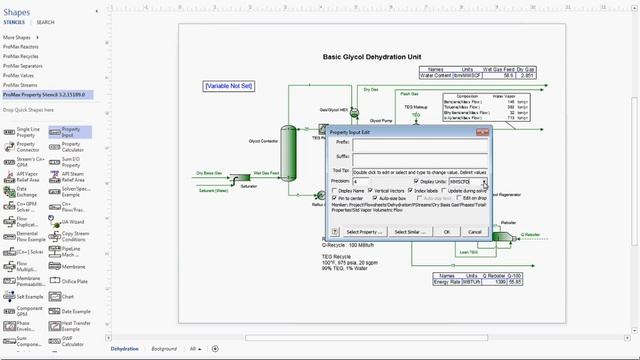
Task: Select the Property Input stencil shape
Action: [x=69, y=132]
